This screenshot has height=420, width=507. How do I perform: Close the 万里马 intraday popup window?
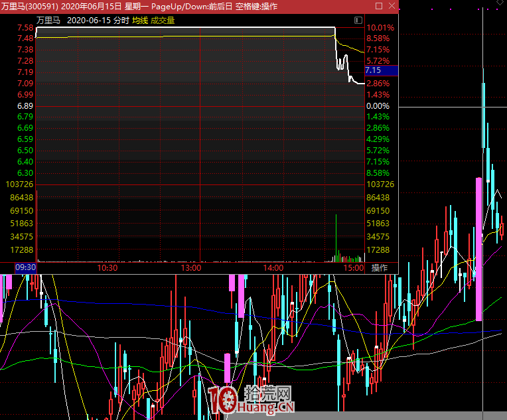pos(392,6)
